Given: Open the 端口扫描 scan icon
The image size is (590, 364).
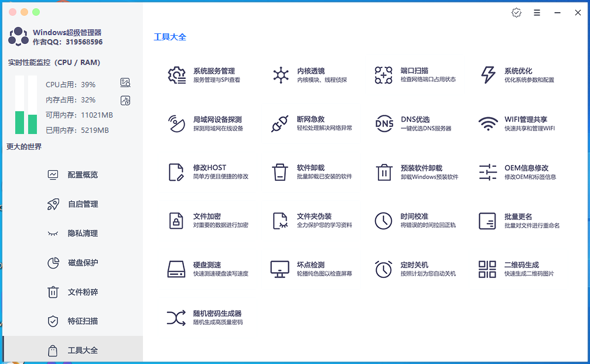Looking at the screenshot, I should click(x=384, y=75).
